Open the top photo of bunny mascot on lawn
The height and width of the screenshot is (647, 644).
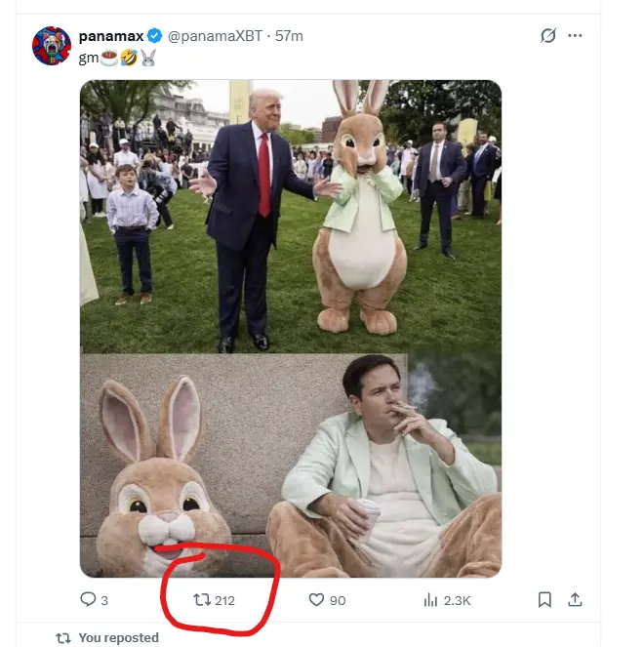(291, 215)
